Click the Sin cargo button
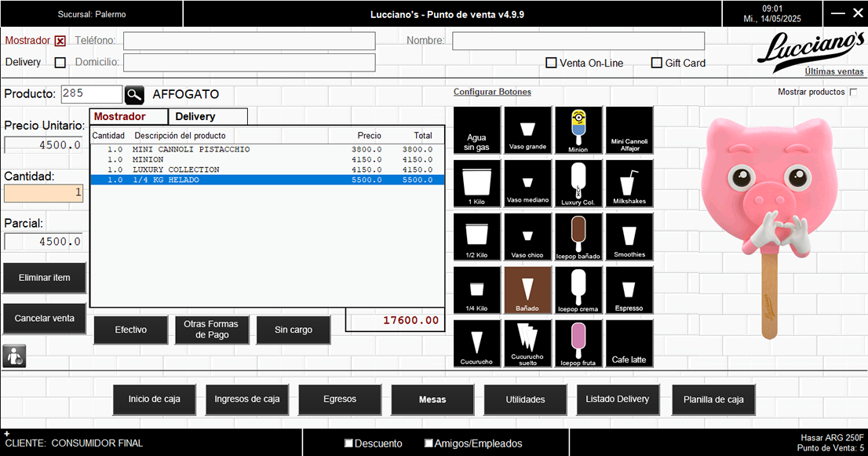Viewport: 868px width, 456px height. point(294,330)
